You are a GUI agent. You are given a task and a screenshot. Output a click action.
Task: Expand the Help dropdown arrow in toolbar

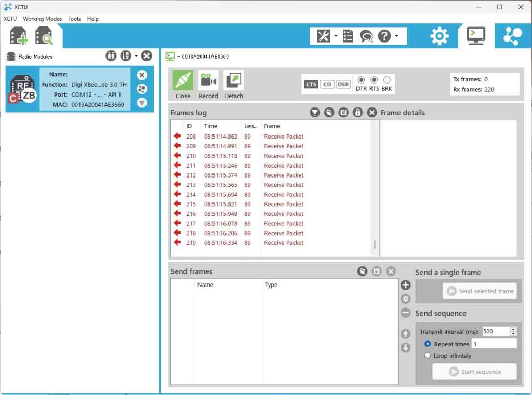click(x=397, y=36)
